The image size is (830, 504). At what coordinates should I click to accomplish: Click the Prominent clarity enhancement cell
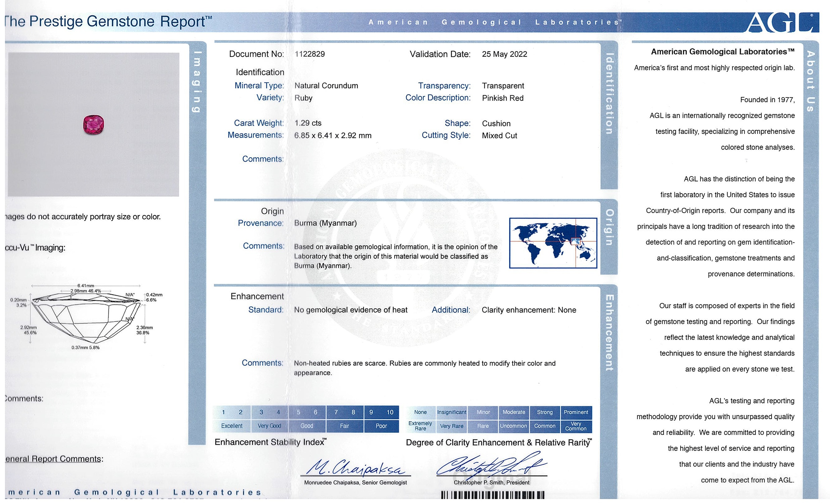coord(576,412)
